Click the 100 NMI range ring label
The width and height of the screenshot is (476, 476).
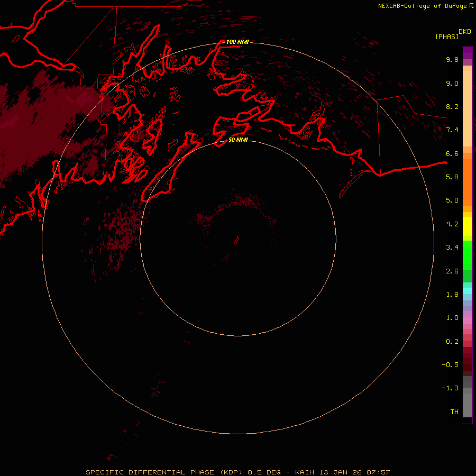[x=237, y=42]
